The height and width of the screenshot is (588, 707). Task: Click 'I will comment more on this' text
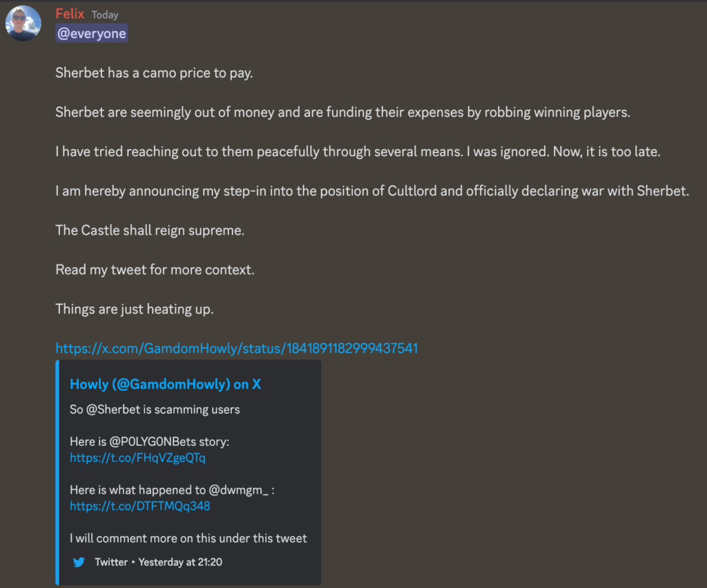[188, 538]
